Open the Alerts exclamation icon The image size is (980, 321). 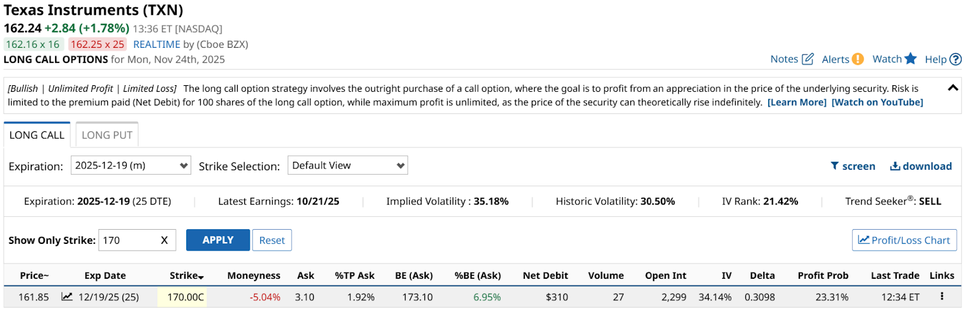click(858, 59)
